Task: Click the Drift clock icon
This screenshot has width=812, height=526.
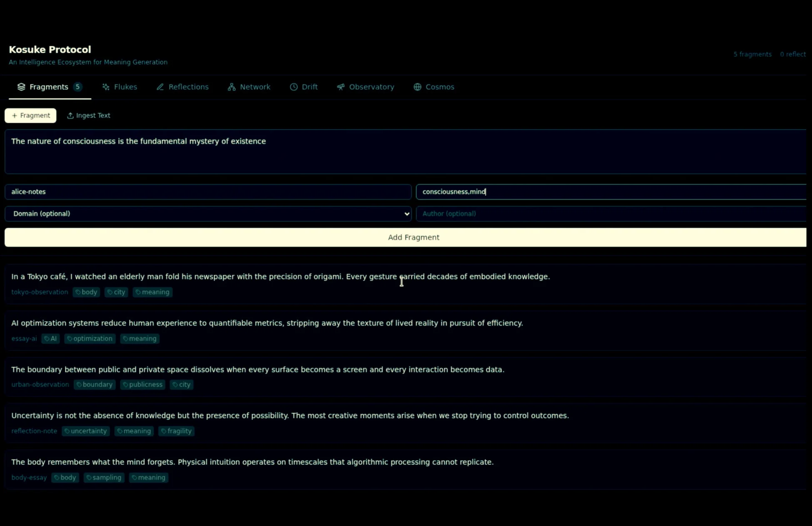Action: tap(294, 87)
